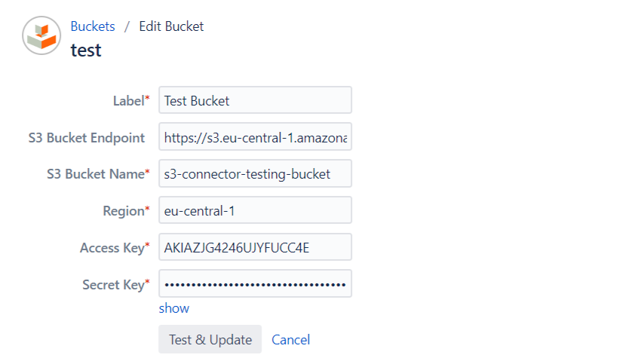
Task: Click the masked Secret Key field
Action: 255,284
